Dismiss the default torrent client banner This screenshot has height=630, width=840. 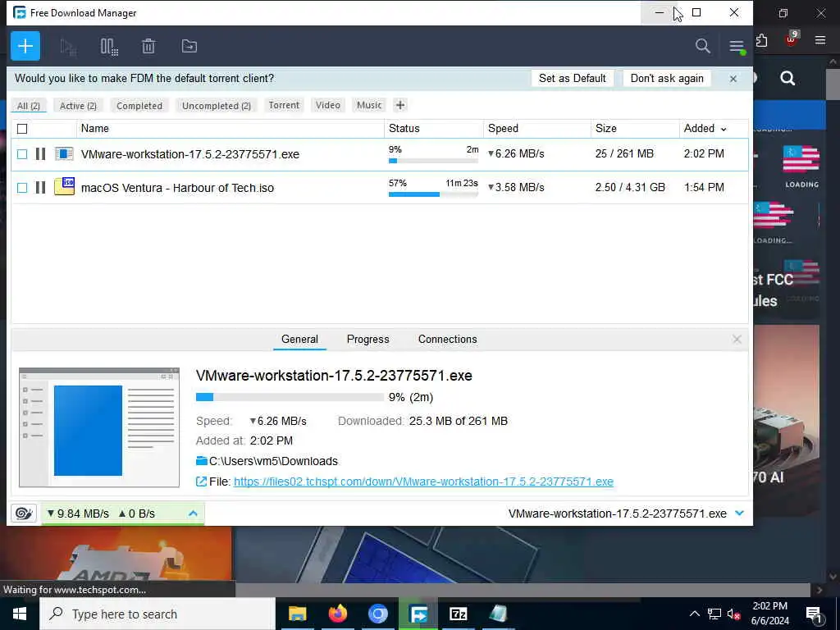(733, 79)
